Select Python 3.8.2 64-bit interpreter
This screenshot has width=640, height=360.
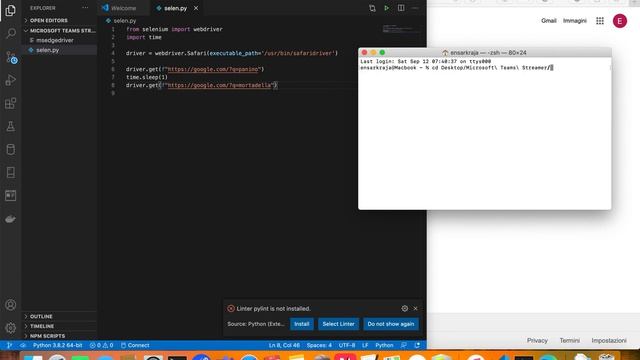58,345
